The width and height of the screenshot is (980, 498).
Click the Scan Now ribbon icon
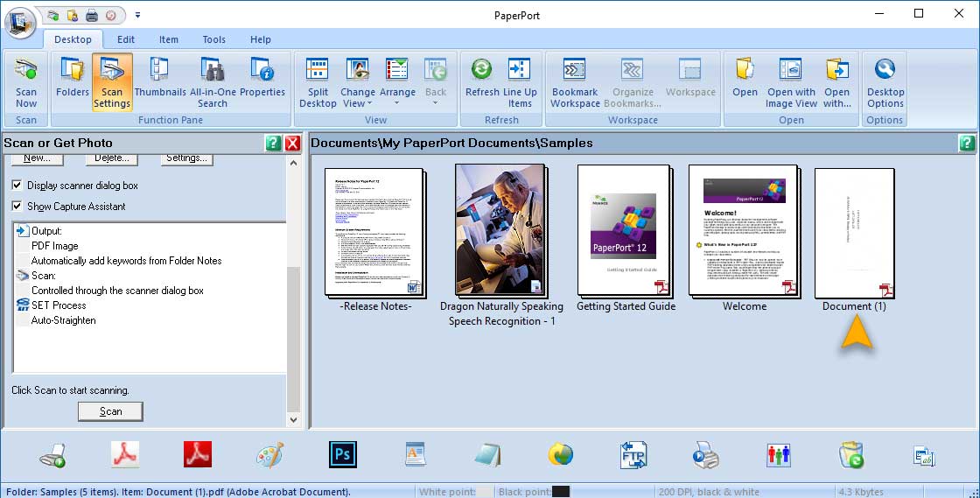pyautogui.click(x=26, y=82)
